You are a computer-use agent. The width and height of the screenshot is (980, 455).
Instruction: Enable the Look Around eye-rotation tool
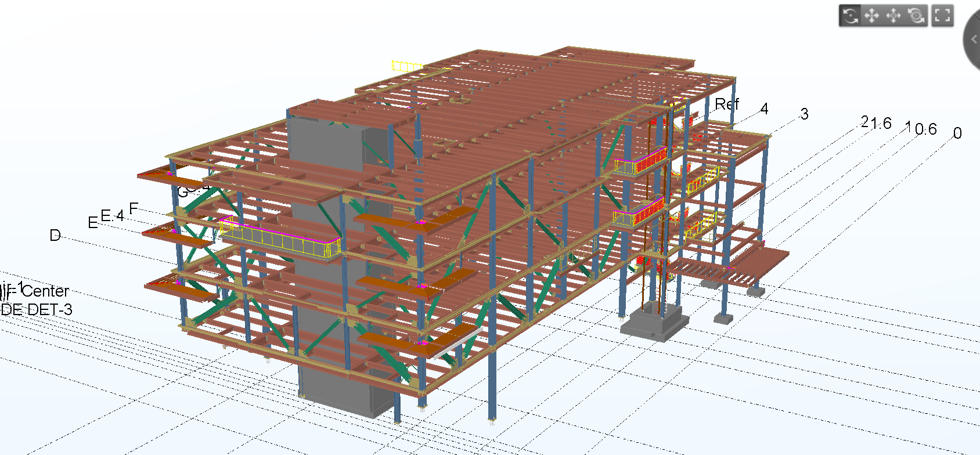pos(917,16)
